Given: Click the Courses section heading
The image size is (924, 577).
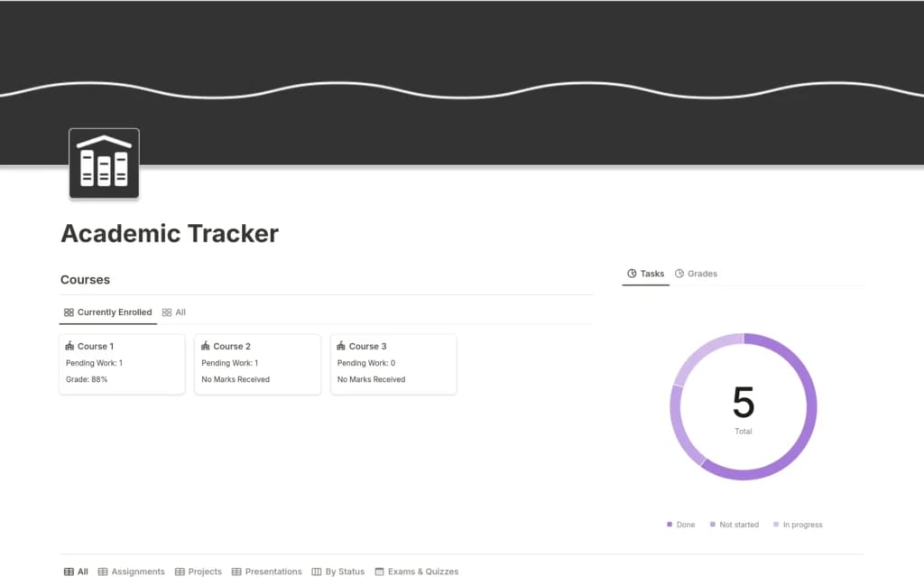Looking at the screenshot, I should pyautogui.click(x=86, y=280).
